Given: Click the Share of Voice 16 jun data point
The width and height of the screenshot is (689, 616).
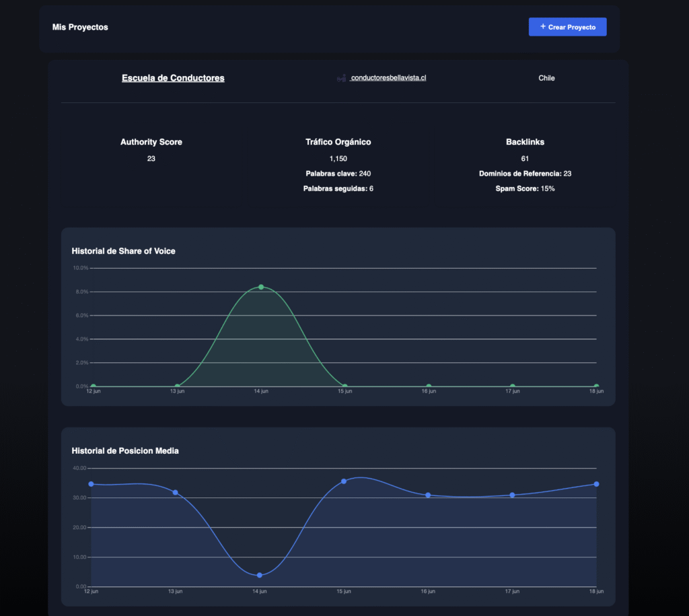Looking at the screenshot, I should 429,386.
